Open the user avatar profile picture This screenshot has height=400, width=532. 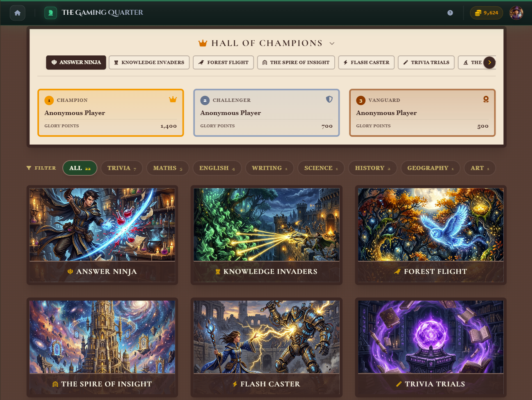[x=516, y=13]
